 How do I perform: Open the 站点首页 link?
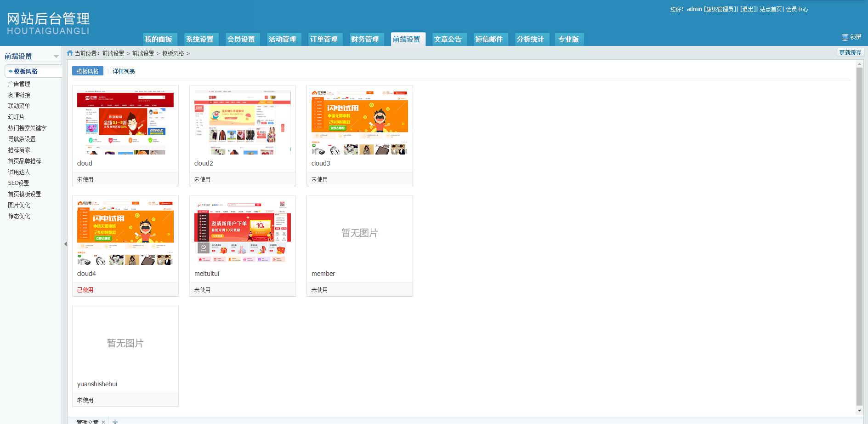pyautogui.click(x=771, y=9)
